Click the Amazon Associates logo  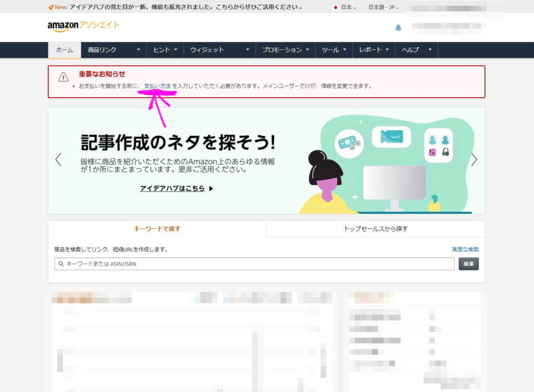point(83,26)
